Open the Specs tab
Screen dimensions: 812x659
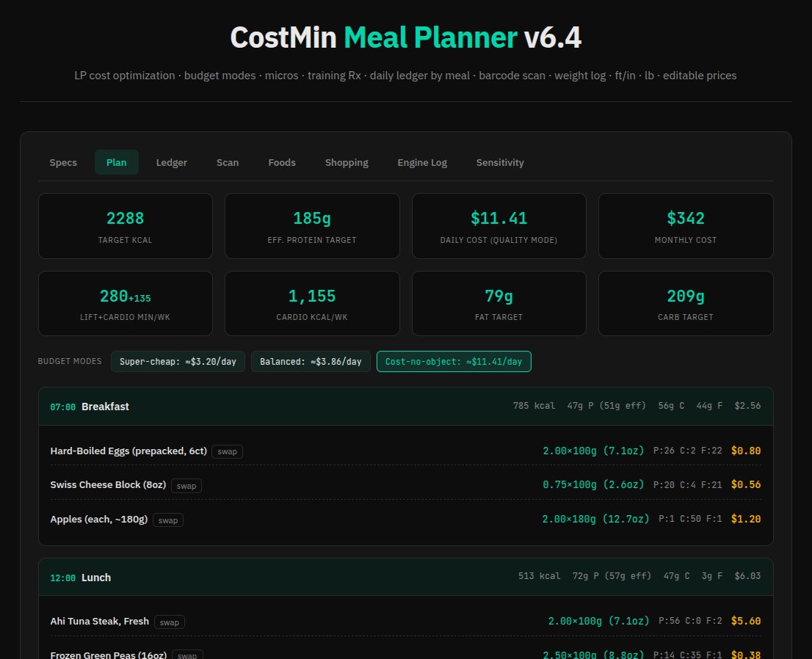tap(63, 163)
